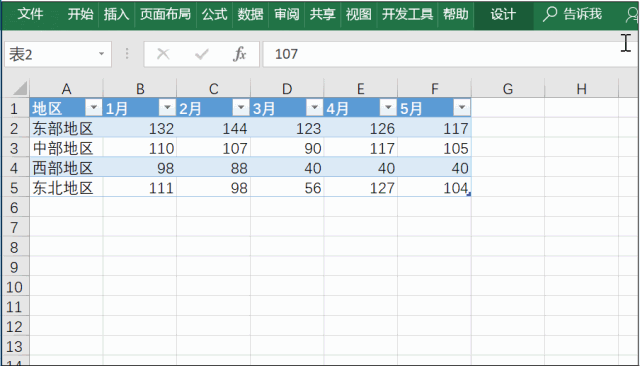Viewport: 640px width, 366px height.
Task: Select row 3 header
Action: tap(14, 148)
